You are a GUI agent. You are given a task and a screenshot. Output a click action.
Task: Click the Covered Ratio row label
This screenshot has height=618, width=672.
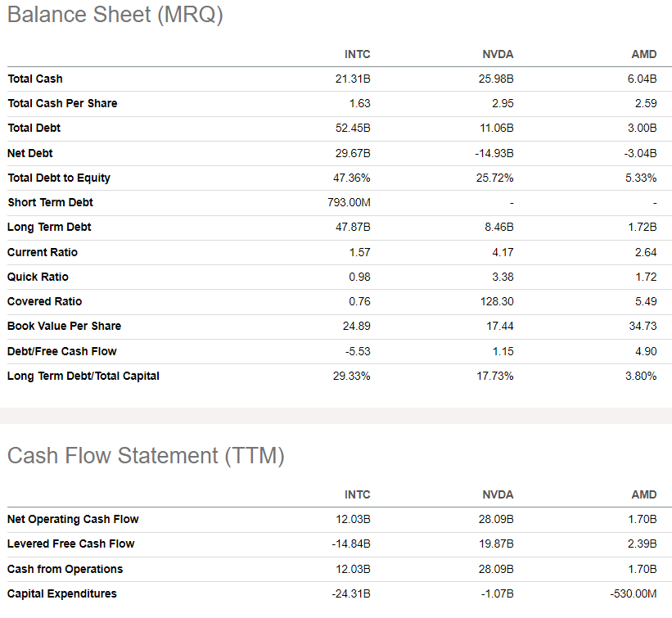pos(44,301)
